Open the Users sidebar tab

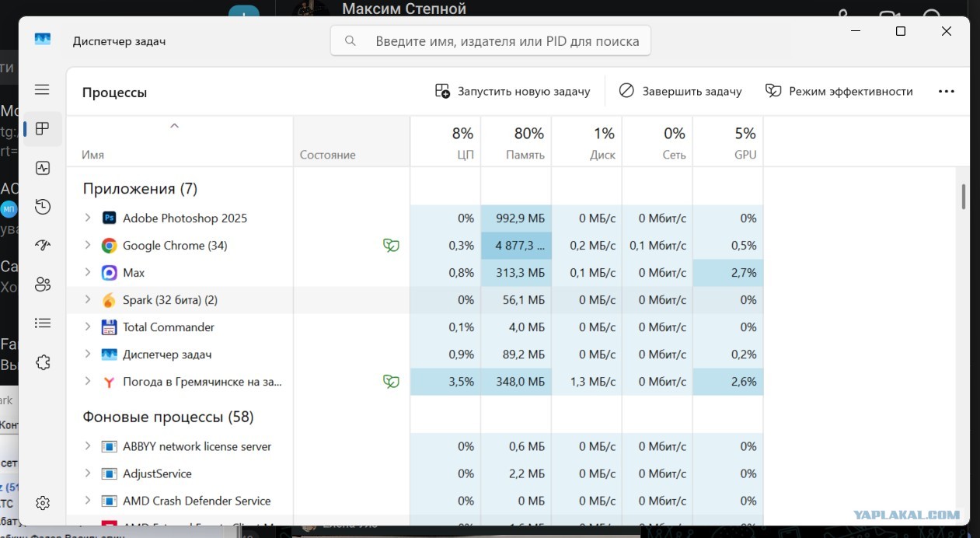coord(42,285)
